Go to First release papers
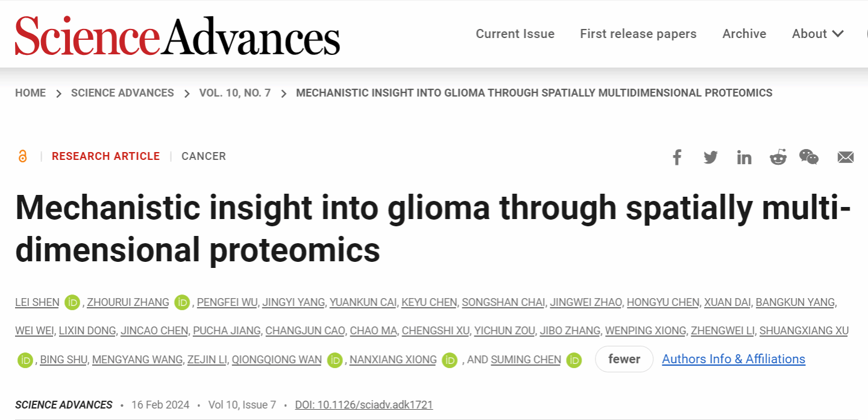Screen dimensions: 868x420 pyautogui.click(x=638, y=34)
